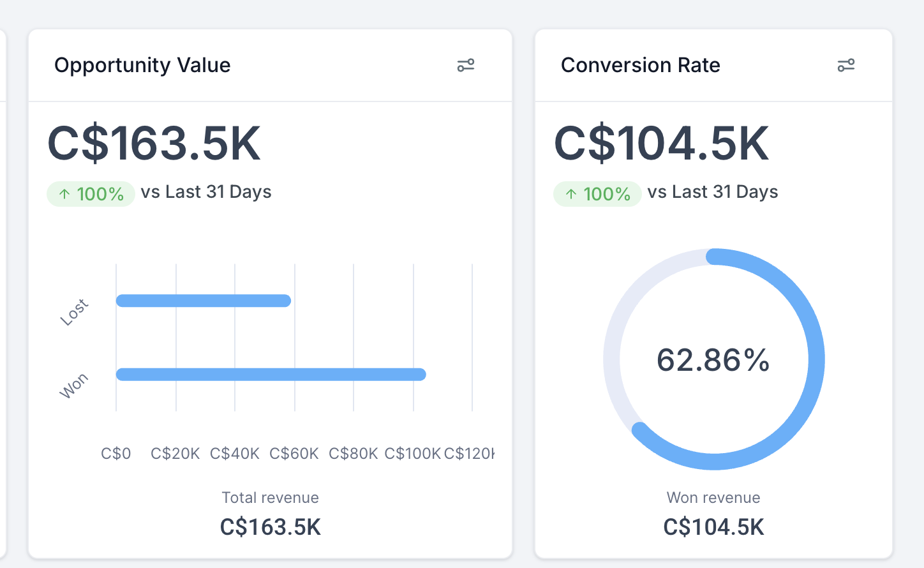
Task: Toggle the Lost bar in the chart
Action: point(203,300)
